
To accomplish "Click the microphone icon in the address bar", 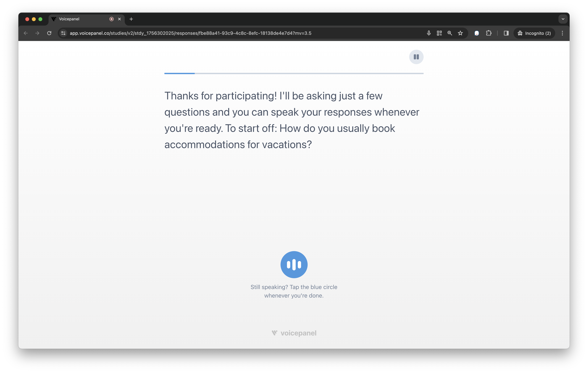I will point(429,33).
